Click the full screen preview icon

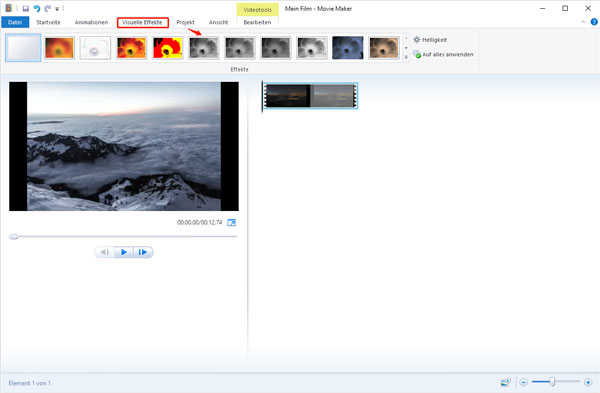(232, 222)
